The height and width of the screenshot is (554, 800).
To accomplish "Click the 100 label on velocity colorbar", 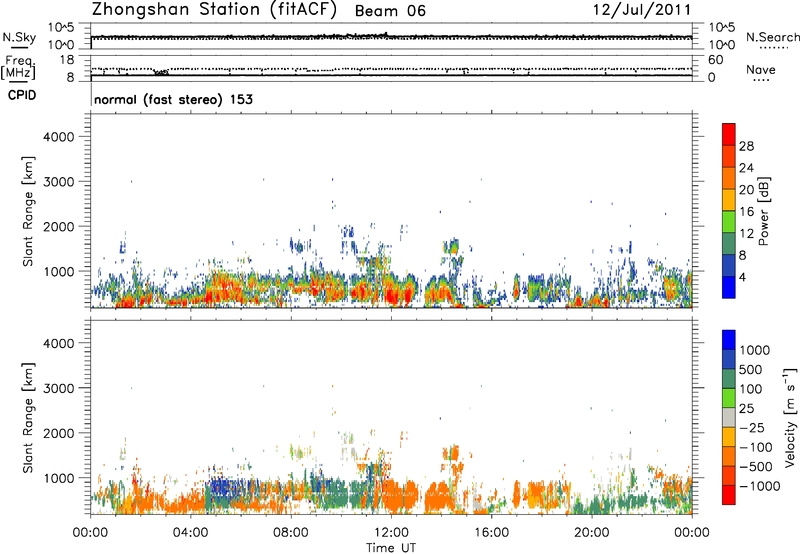I will pos(751,389).
